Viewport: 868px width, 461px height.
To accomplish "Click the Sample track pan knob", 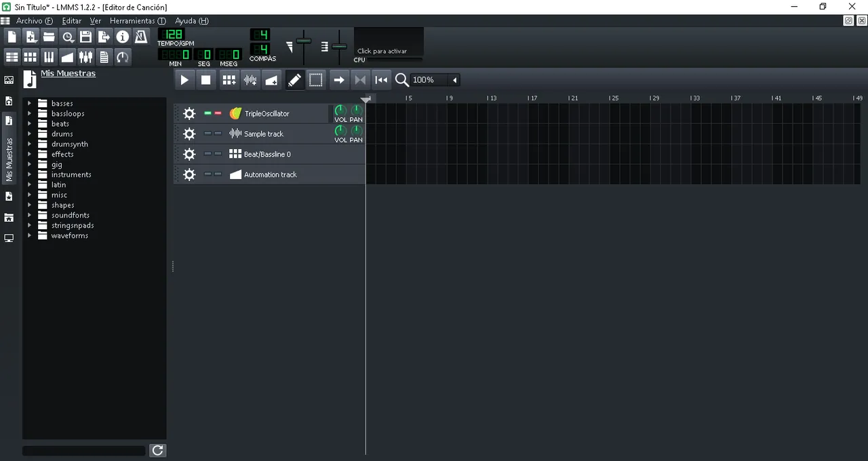I will point(356,131).
